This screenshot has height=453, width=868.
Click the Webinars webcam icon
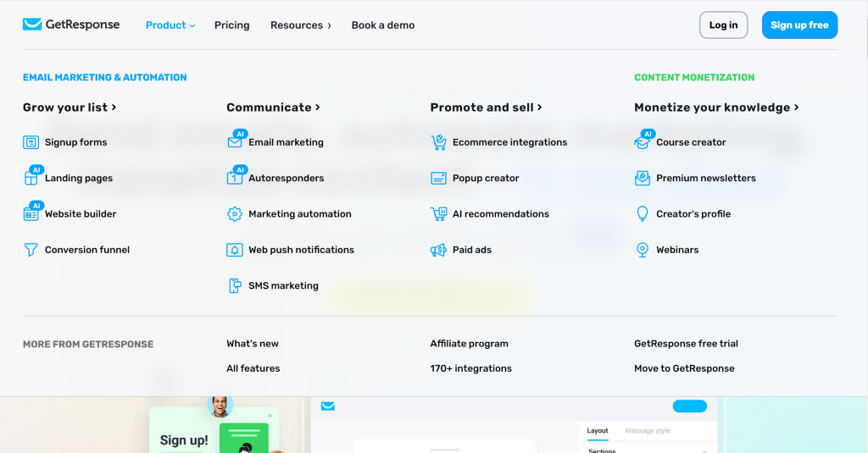point(643,250)
